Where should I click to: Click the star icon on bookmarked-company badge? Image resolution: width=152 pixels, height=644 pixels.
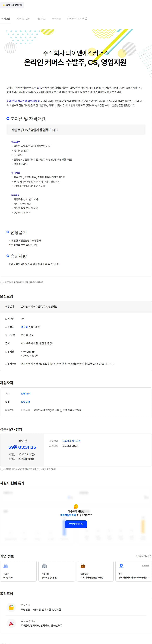coord(4,5)
